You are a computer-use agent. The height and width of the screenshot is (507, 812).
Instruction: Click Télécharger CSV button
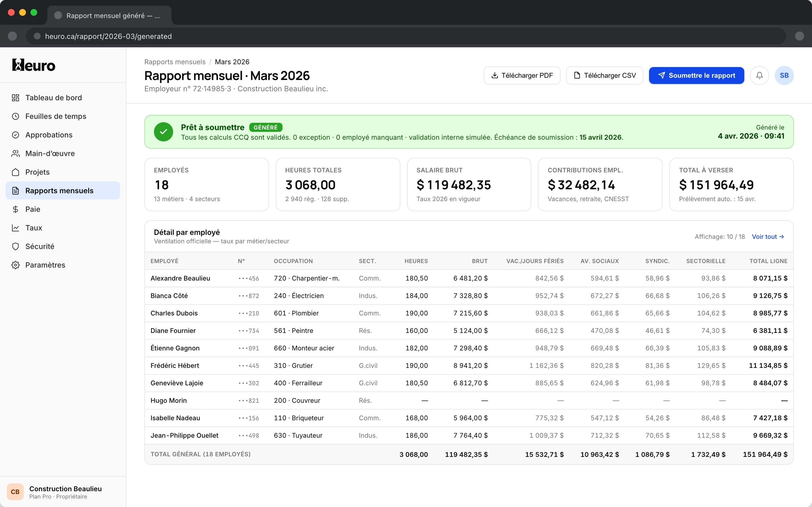click(604, 75)
